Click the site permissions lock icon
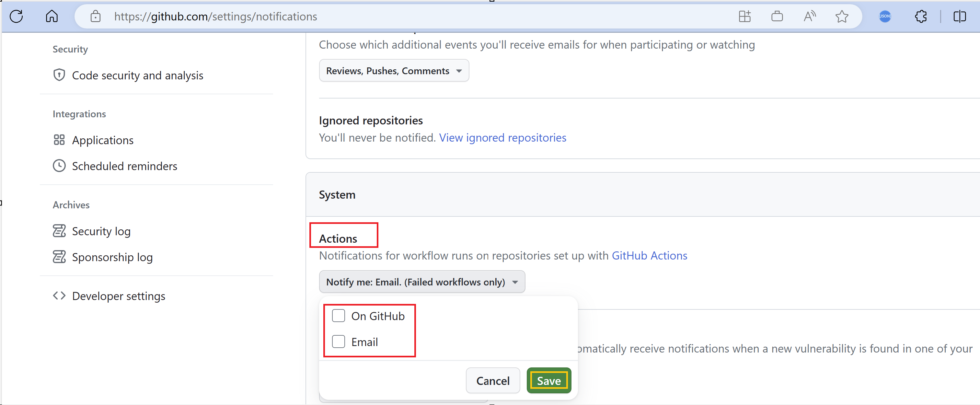This screenshot has width=980, height=405. coord(96,17)
